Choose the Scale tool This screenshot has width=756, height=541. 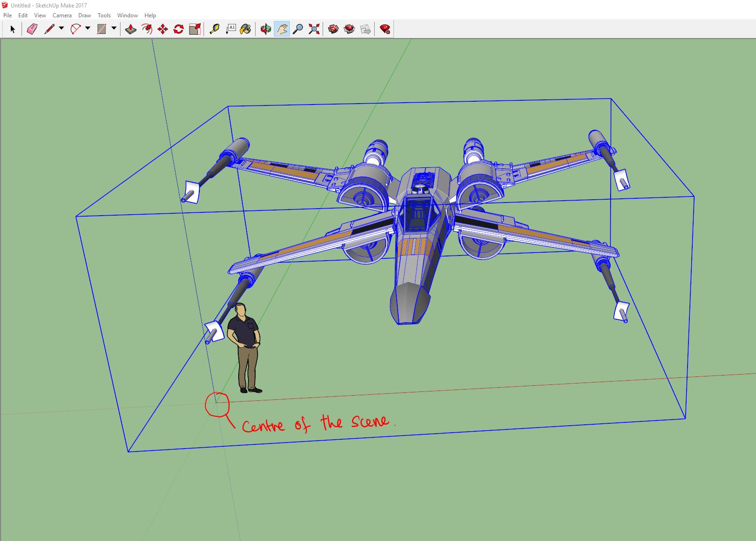195,29
